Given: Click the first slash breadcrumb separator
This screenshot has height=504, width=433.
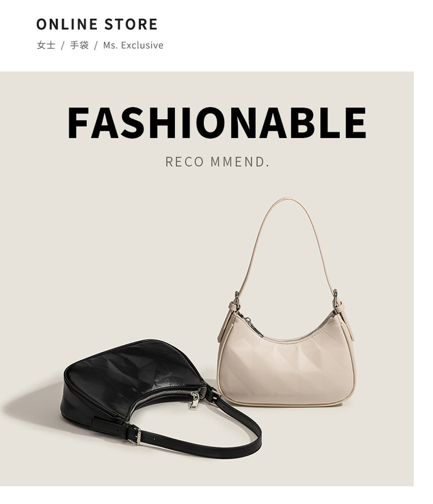Looking at the screenshot, I should [x=63, y=45].
